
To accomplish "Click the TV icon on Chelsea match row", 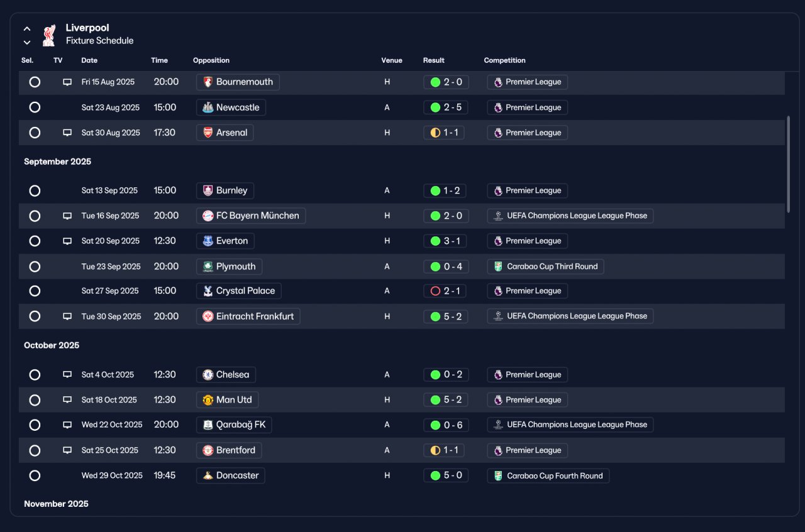I will click(67, 375).
